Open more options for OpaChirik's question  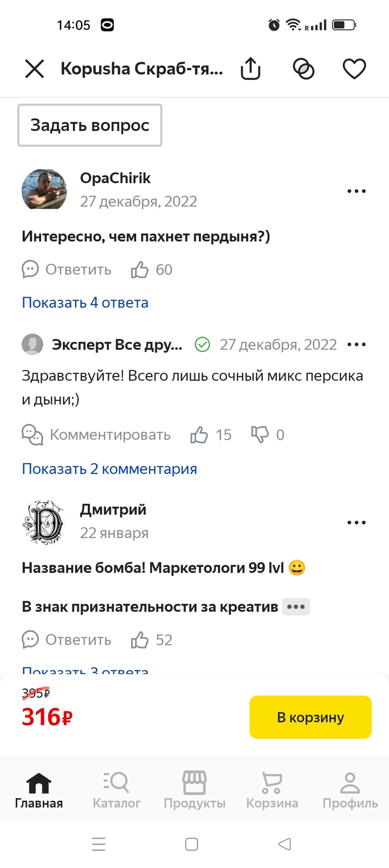point(356,191)
